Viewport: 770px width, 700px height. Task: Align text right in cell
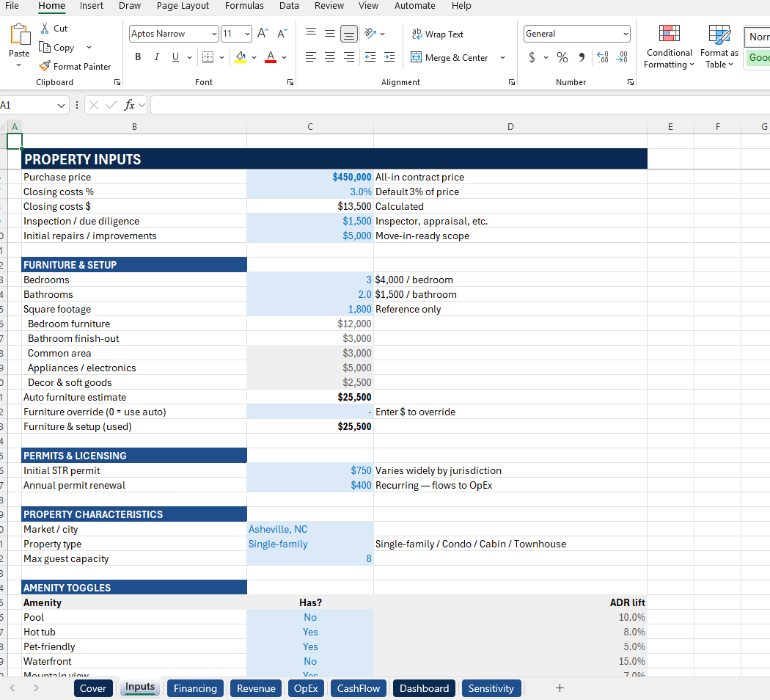(348, 57)
